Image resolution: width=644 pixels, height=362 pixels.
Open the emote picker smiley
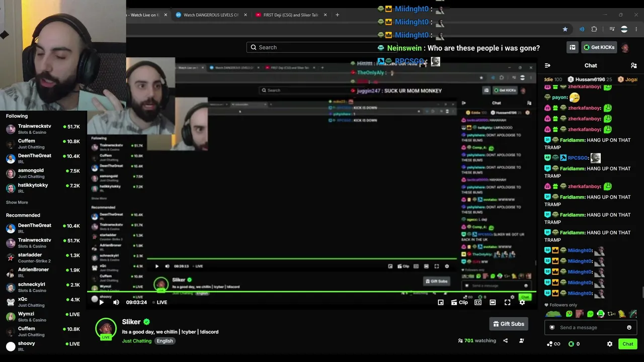click(x=629, y=327)
